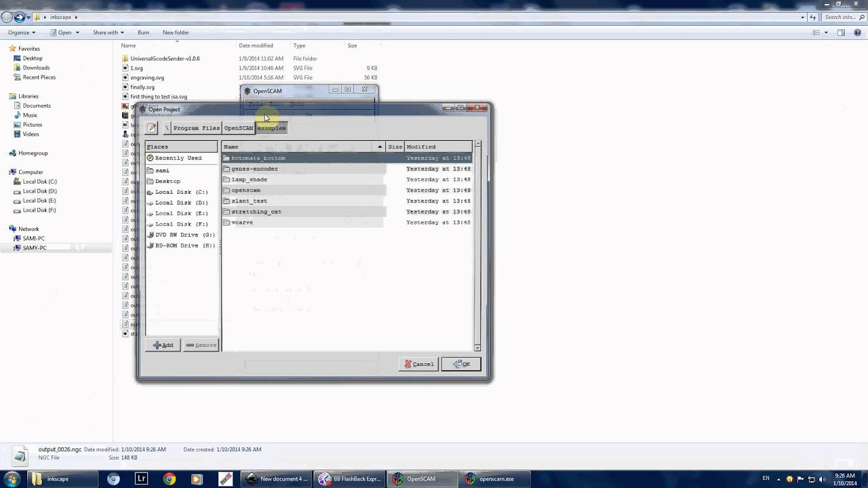Go to the root backslash path button

(x=167, y=127)
